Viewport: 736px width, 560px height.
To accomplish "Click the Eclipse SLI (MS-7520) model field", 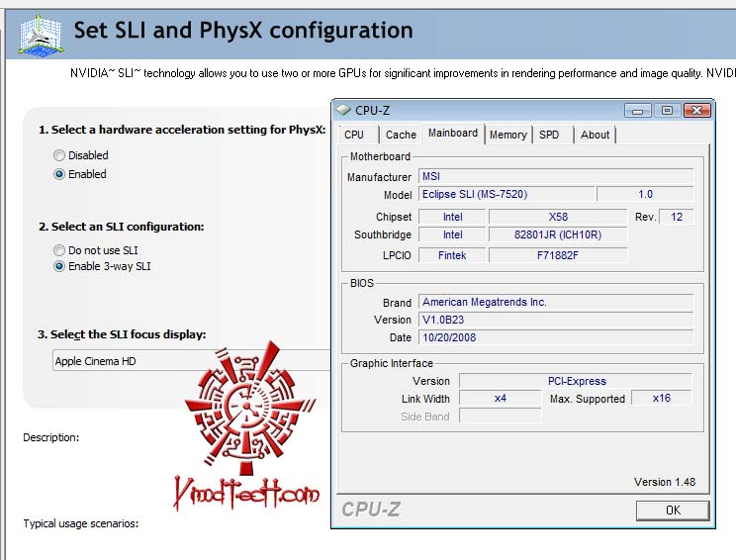I will [506, 194].
